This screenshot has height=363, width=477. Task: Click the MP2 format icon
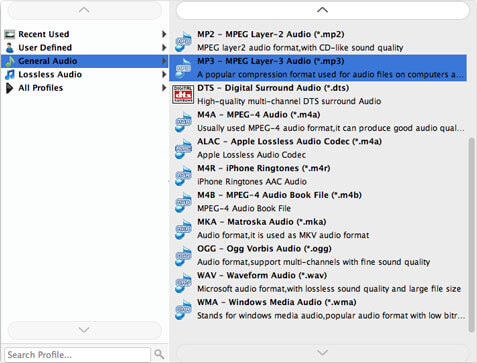(x=183, y=41)
